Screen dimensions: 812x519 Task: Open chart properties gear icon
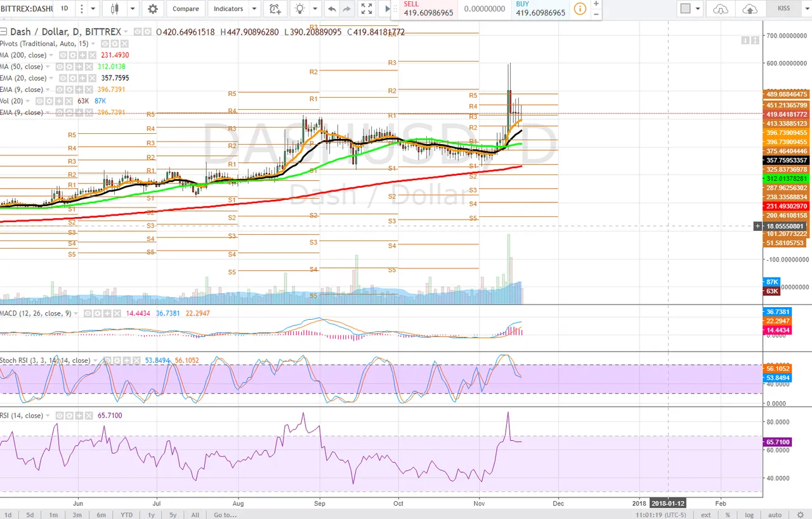[152, 9]
